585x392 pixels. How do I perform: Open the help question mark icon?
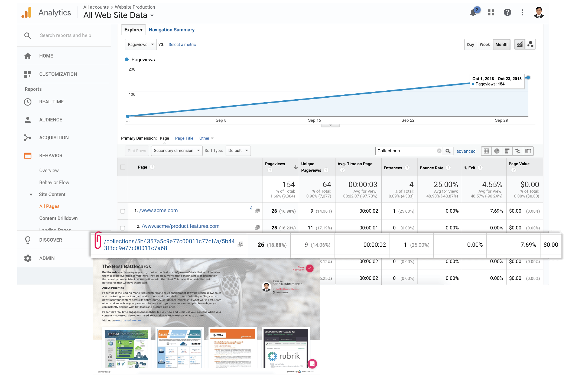[x=507, y=12]
